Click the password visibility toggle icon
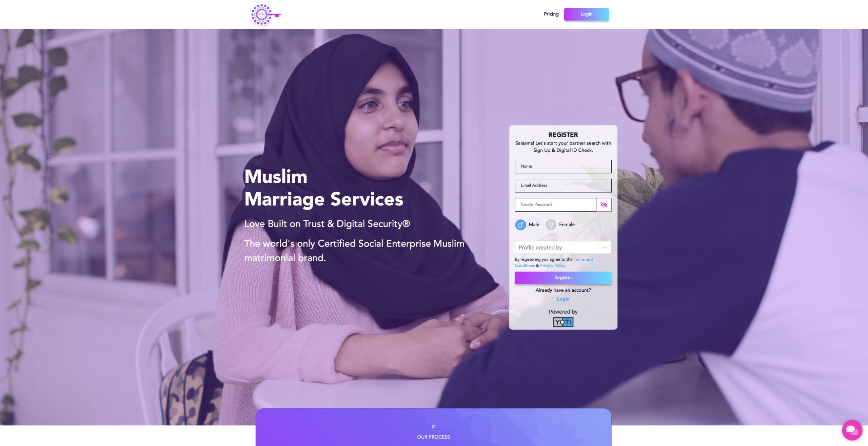868x446 pixels. click(x=604, y=204)
